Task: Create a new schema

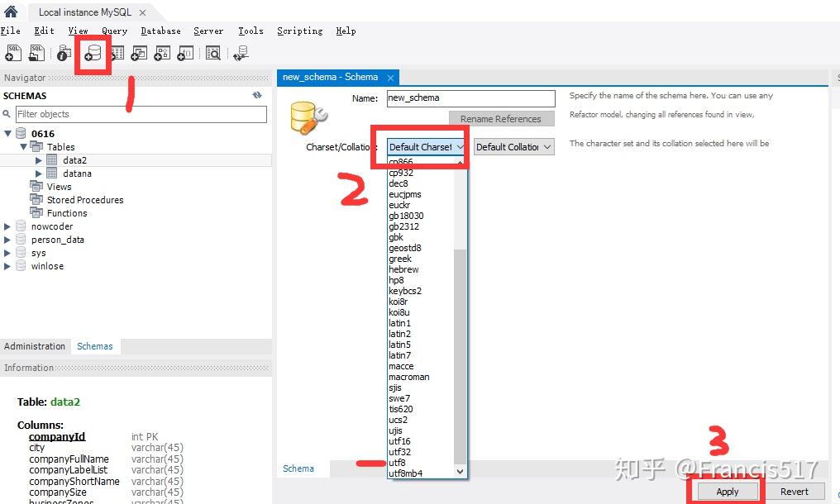Action: (93, 52)
